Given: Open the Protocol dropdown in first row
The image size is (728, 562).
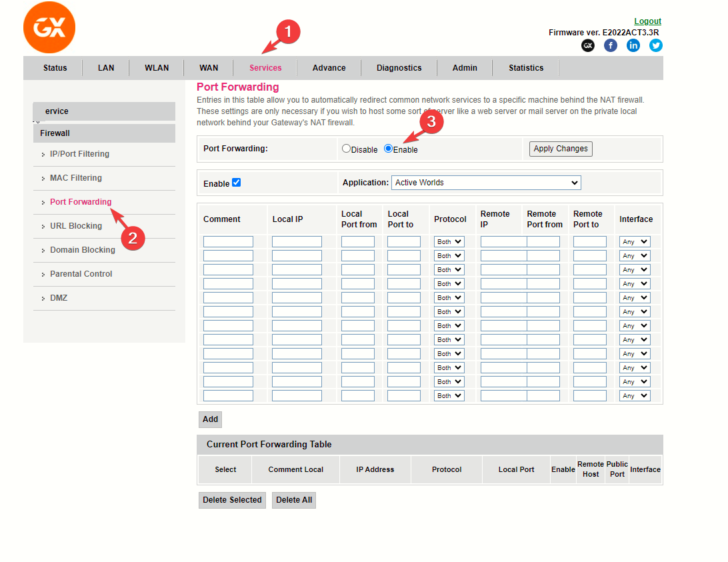Looking at the screenshot, I should (x=449, y=241).
